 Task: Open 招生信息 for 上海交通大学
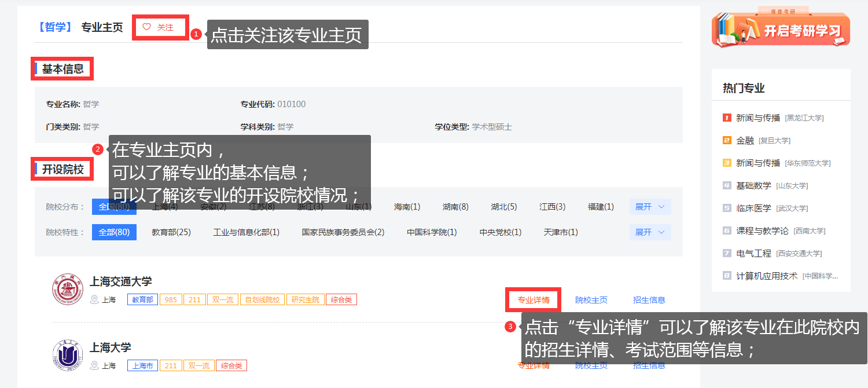pos(649,300)
